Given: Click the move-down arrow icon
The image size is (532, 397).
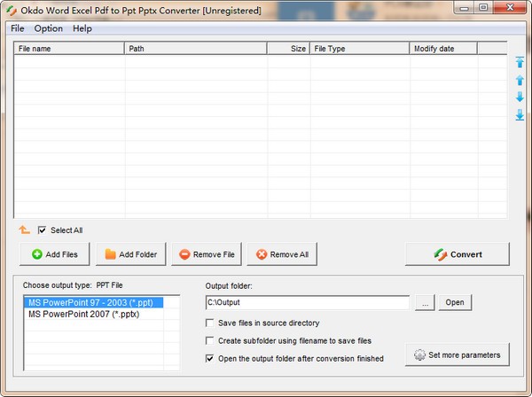Looking at the screenshot, I should (520, 97).
